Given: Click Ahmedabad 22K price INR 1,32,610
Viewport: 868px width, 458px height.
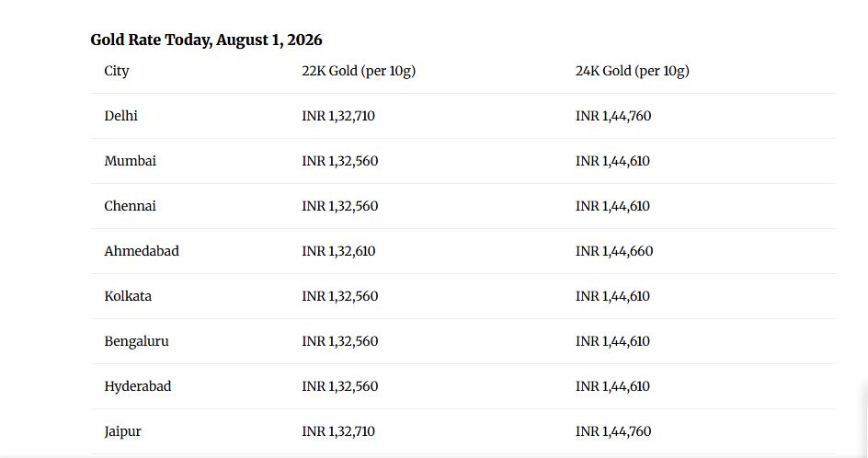Looking at the screenshot, I should (338, 251).
